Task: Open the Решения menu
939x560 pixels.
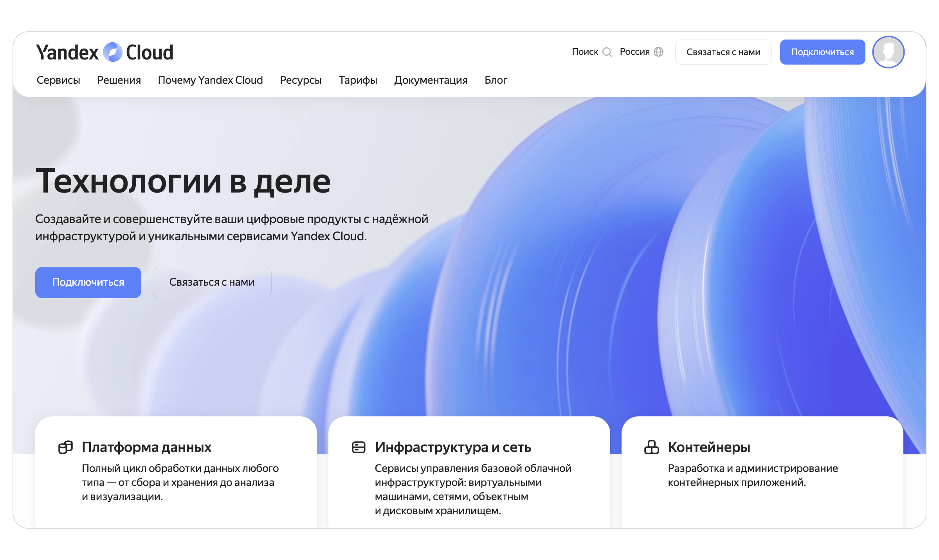Action: [119, 80]
